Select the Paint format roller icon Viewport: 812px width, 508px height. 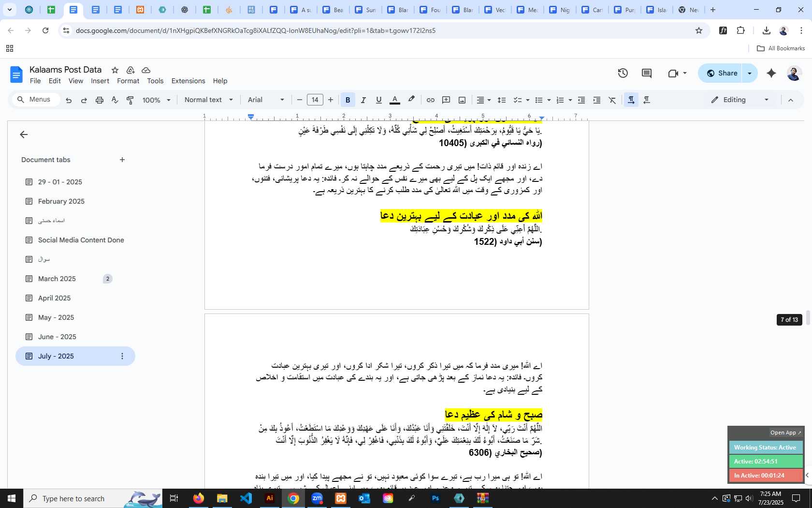tap(130, 100)
